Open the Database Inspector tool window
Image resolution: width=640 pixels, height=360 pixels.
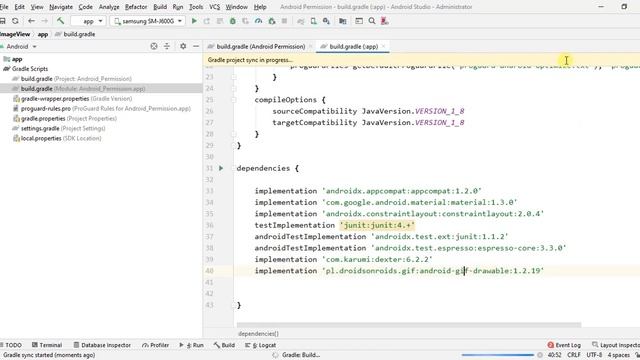point(102,345)
